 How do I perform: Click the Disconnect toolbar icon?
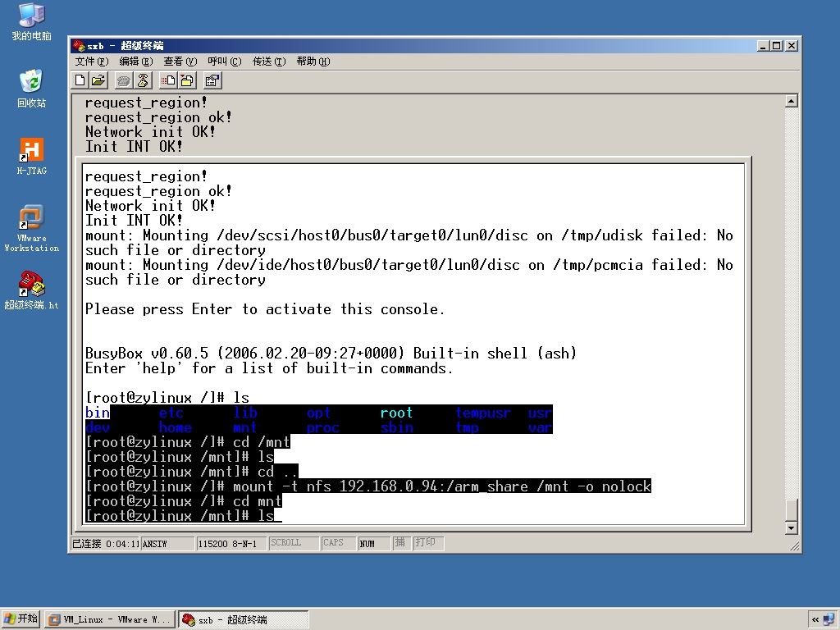143,81
